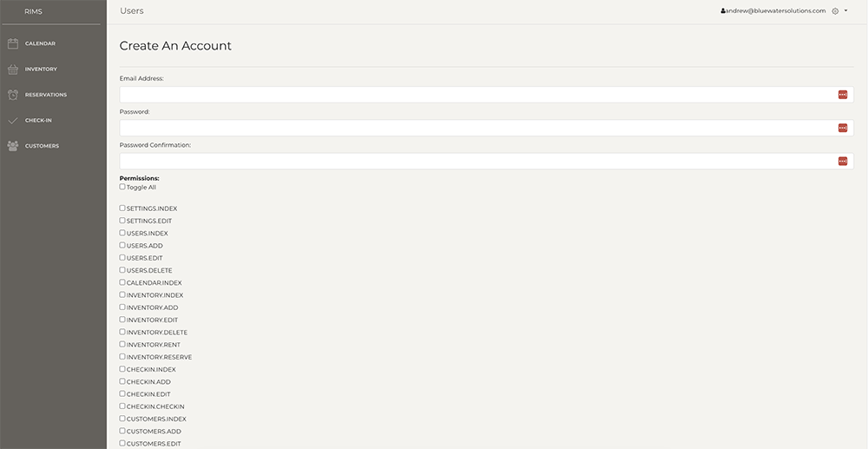
Task: Tick the INVENTORY.RESERVE permission
Action: [122, 357]
